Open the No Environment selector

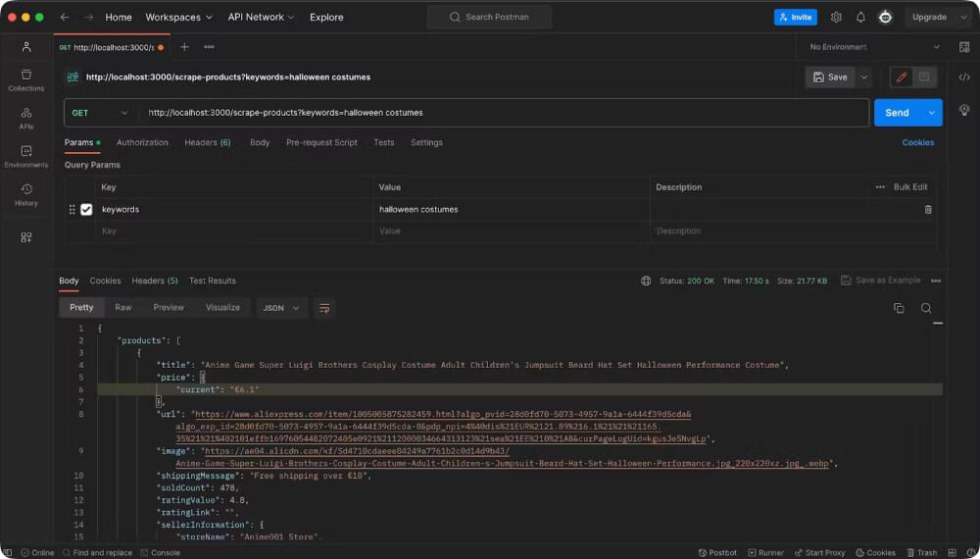pos(874,47)
